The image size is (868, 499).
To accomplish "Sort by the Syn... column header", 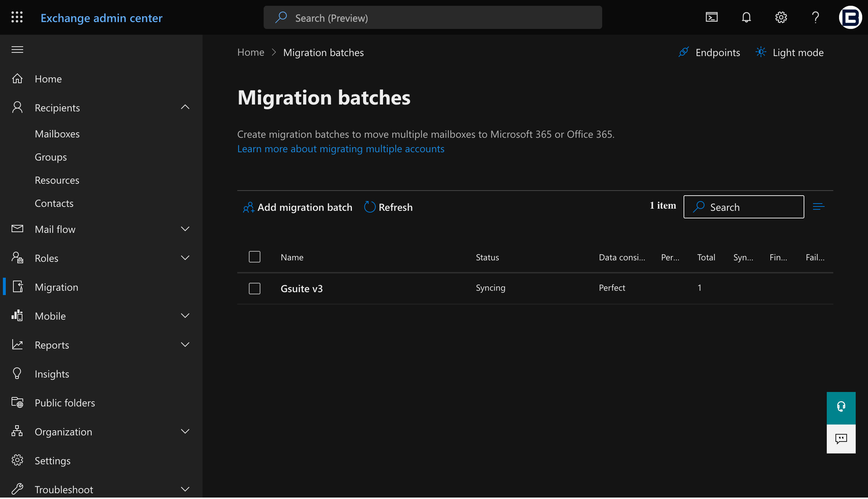I will pyautogui.click(x=743, y=257).
